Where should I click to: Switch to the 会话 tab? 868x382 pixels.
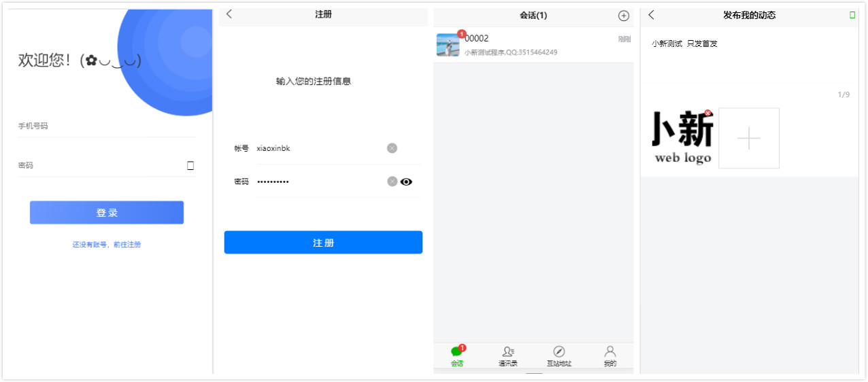pyautogui.click(x=457, y=355)
